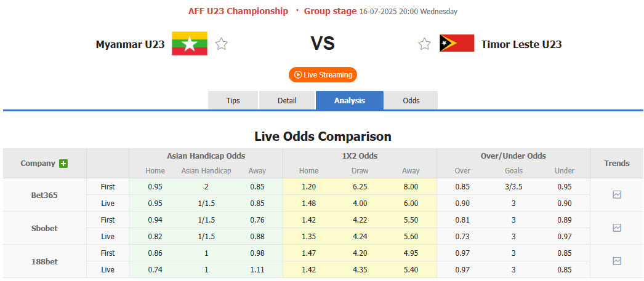Favorite Myanmar U23 with the star icon

[x=222, y=44]
